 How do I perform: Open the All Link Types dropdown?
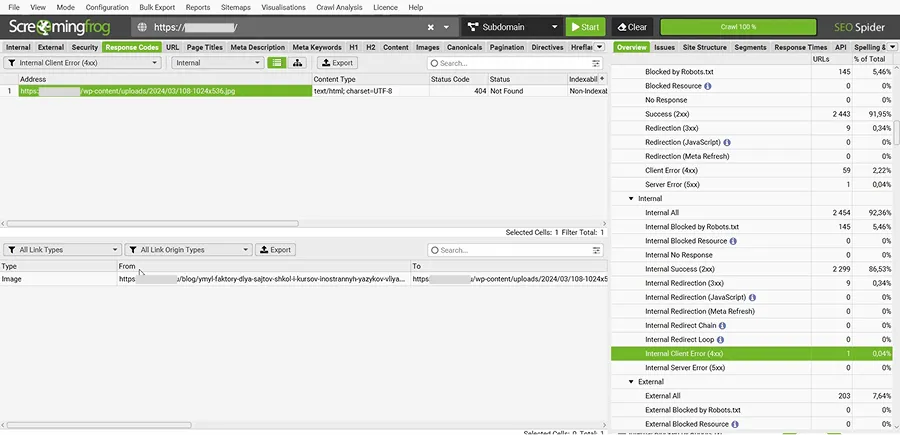[63, 250]
